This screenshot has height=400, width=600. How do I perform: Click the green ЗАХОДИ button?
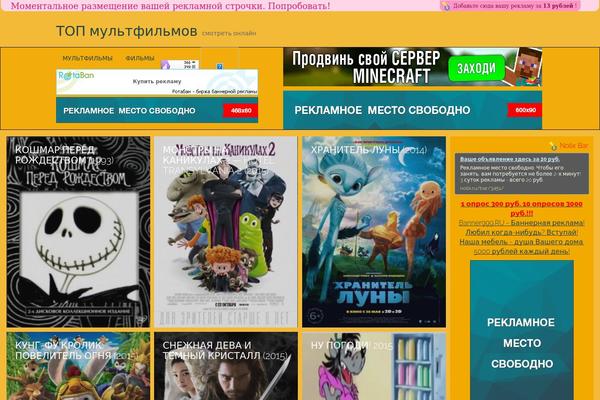tap(476, 68)
